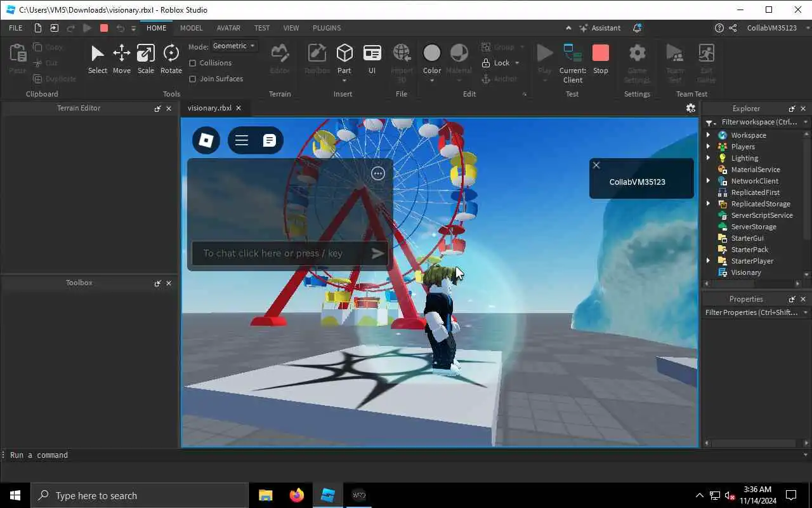Image resolution: width=812 pixels, height=508 pixels.
Task: Open the Roblox logo menu in viewport
Action: (206, 140)
